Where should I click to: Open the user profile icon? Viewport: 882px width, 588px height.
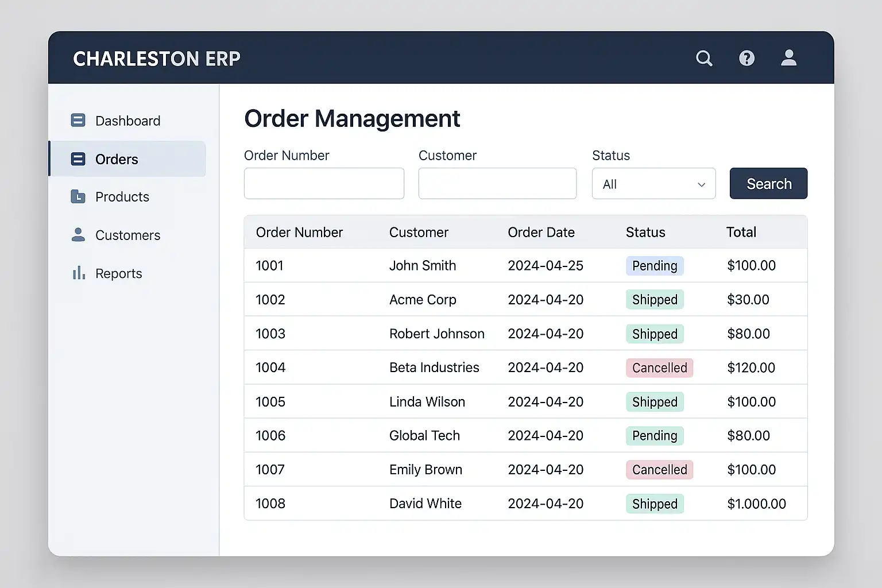tap(788, 57)
